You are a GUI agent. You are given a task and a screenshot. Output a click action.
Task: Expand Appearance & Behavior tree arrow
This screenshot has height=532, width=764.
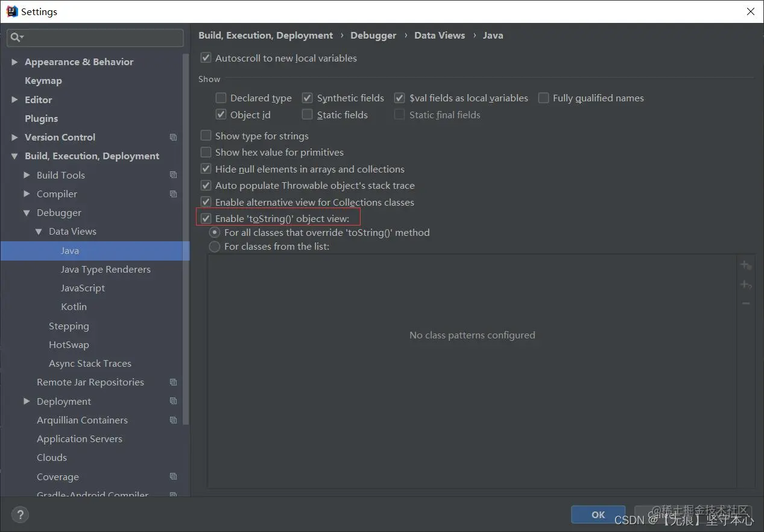pyautogui.click(x=14, y=62)
